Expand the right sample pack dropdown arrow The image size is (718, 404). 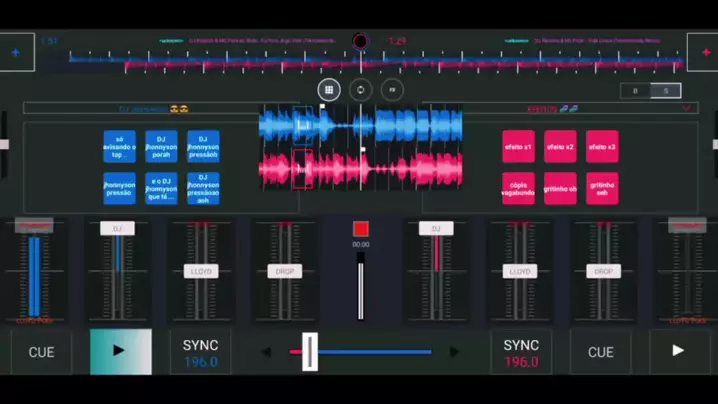[686, 108]
